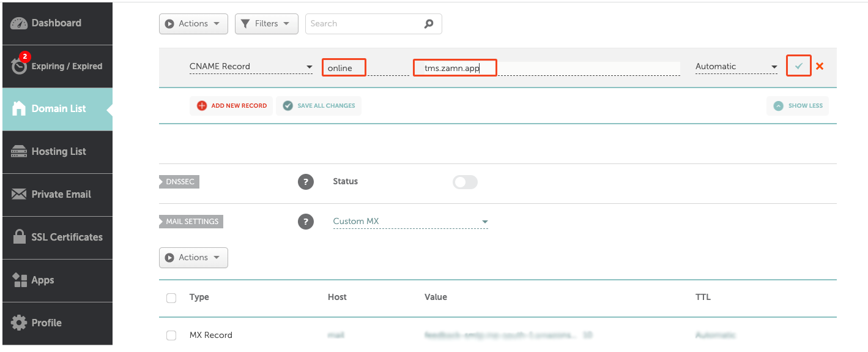Open the Hosting List menu item
This screenshot has height=352, width=868.
[57, 152]
